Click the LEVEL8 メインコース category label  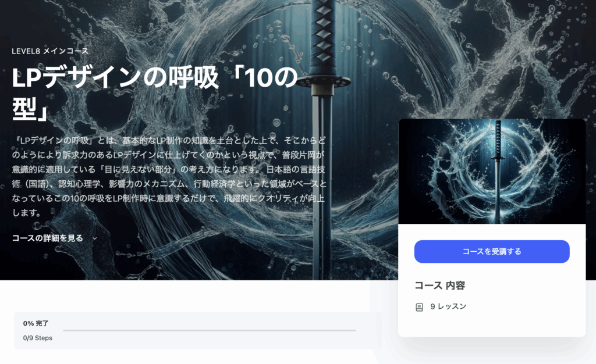coord(50,51)
